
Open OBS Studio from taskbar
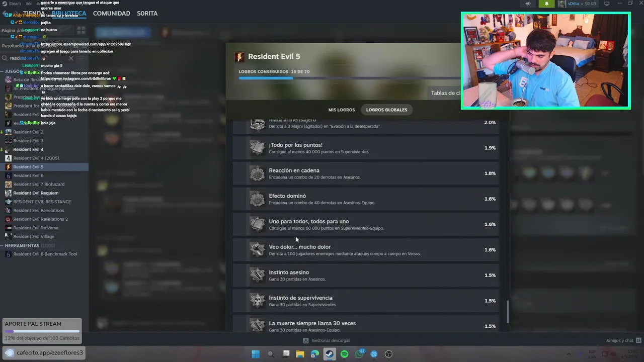point(388,354)
